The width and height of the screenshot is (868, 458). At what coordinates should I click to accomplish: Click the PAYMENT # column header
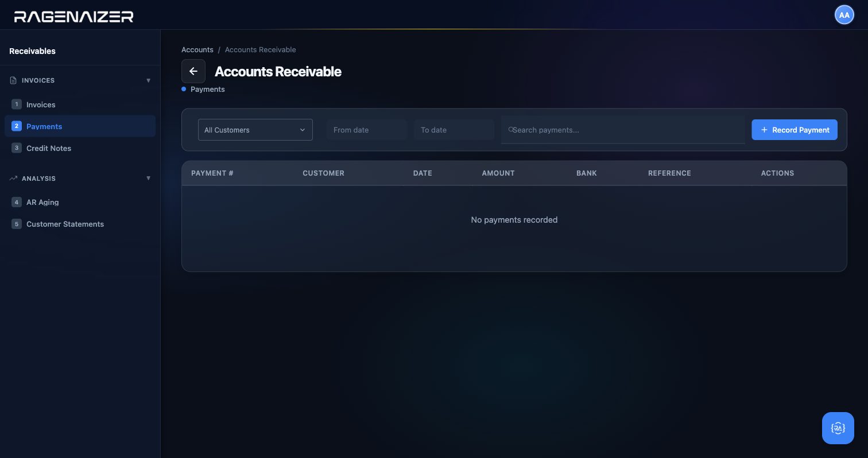click(212, 173)
